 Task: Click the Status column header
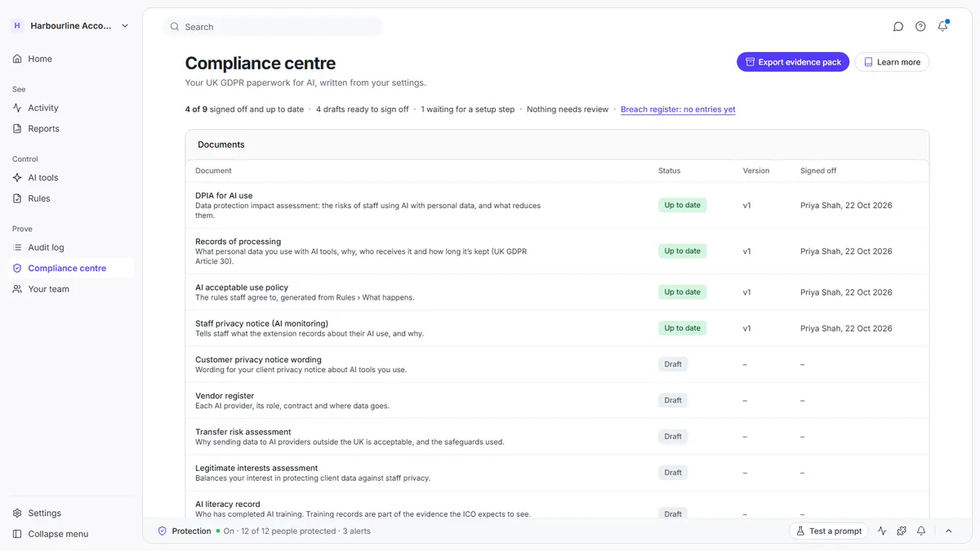point(669,171)
